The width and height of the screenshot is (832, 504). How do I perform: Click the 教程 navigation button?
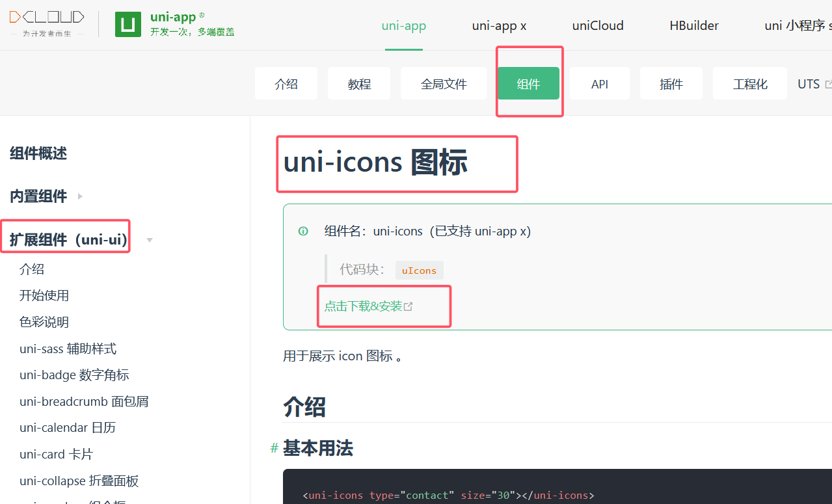click(x=359, y=84)
